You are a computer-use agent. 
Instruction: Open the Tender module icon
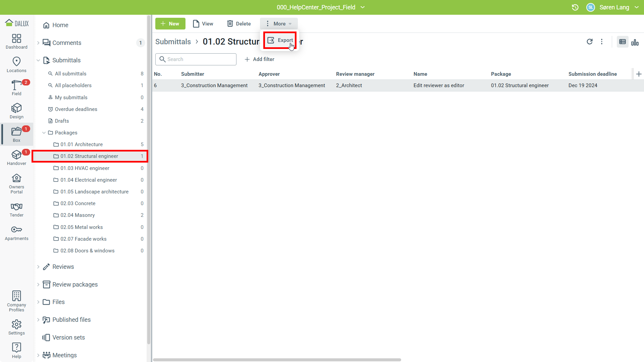16,209
